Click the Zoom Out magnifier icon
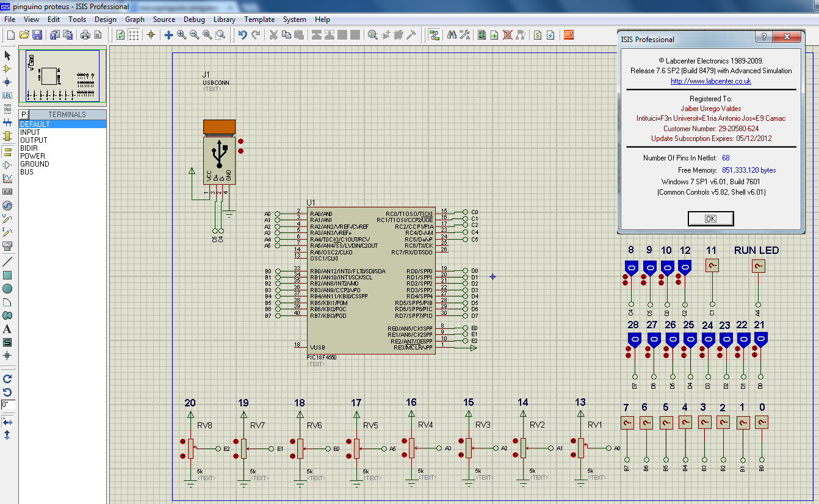 coord(195,35)
